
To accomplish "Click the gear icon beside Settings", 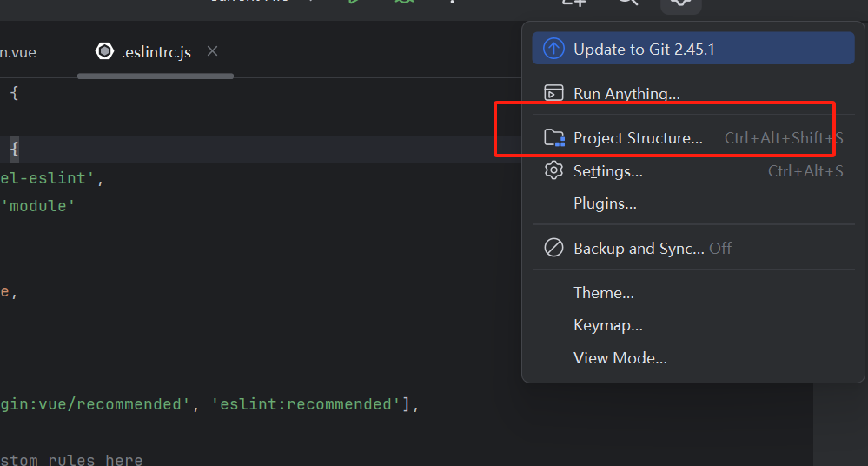I will [x=553, y=171].
